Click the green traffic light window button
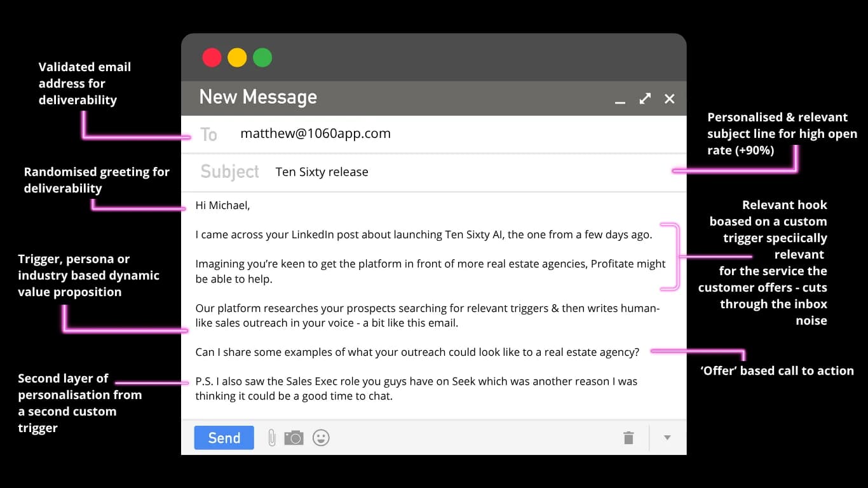Image resolution: width=868 pixels, height=488 pixels. 262,57
